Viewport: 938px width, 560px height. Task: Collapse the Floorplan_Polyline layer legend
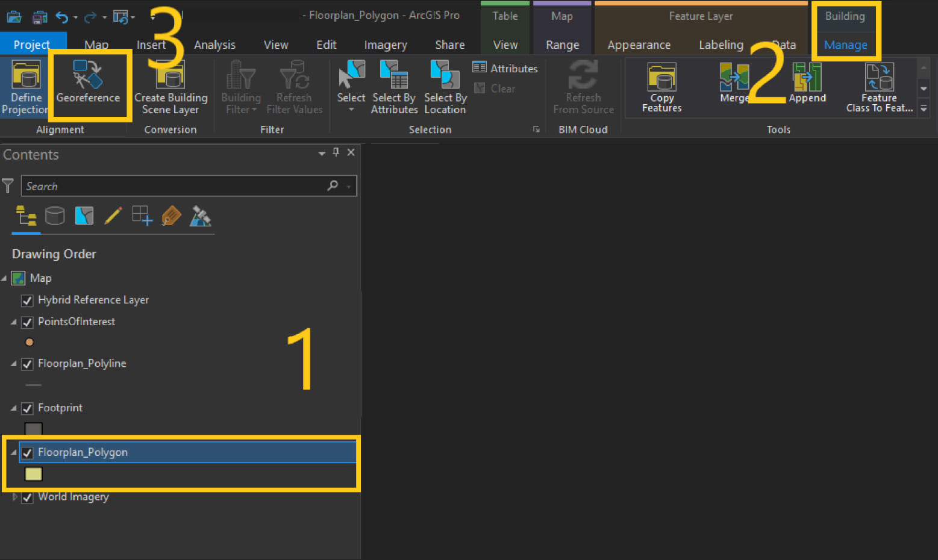pyautogui.click(x=14, y=364)
